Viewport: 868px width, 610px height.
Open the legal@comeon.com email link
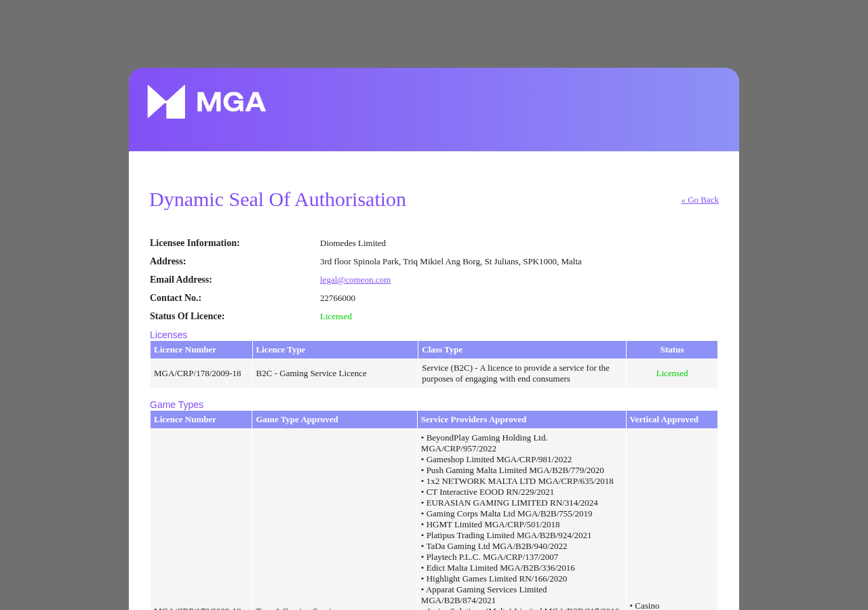pyautogui.click(x=355, y=280)
